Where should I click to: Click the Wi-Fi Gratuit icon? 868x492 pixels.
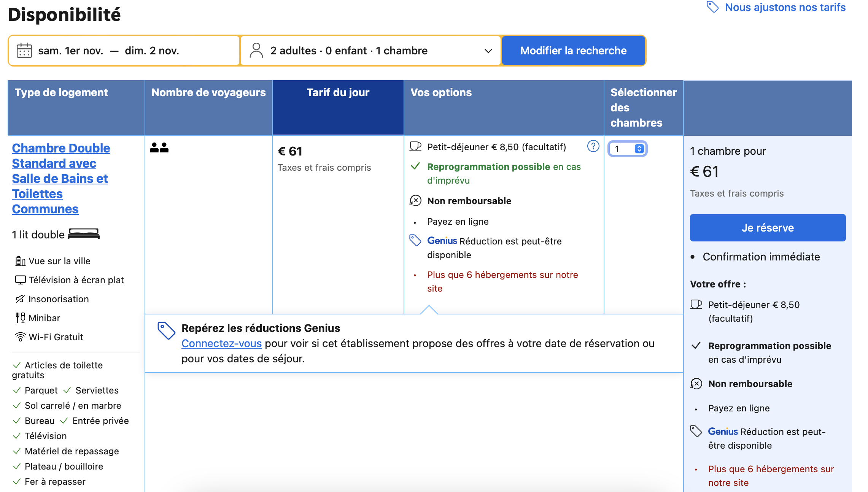pos(20,337)
